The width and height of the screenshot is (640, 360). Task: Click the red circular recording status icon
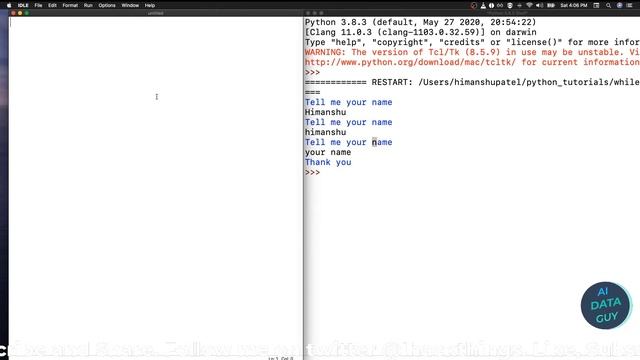click(x=473, y=5)
